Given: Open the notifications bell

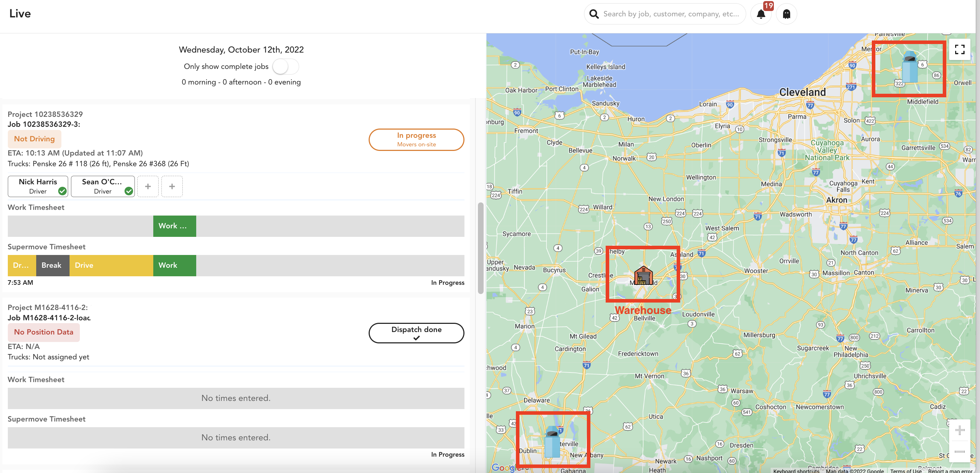Looking at the screenshot, I should coord(761,14).
